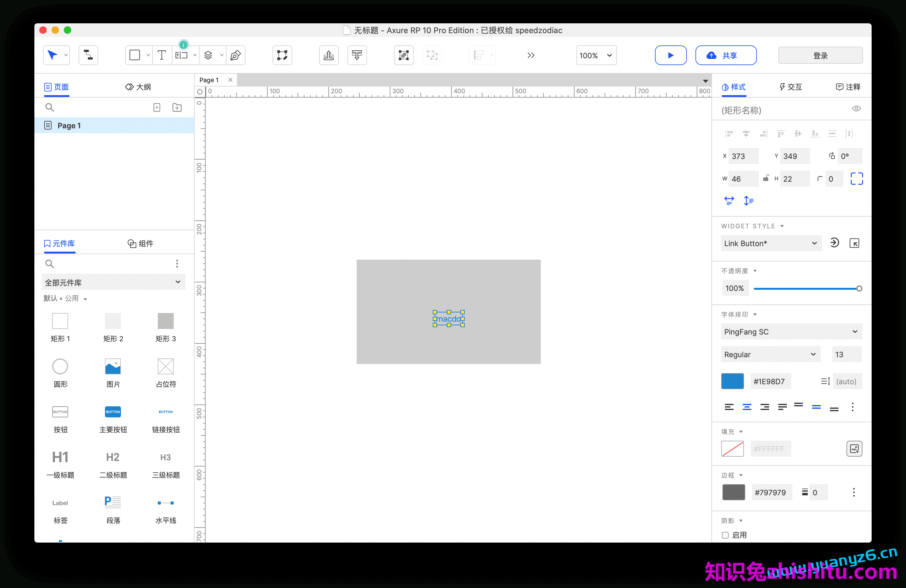Viewport: 906px width, 588px height.
Task: Show more toolbar items chevron
Action: (x=531, y=56)
